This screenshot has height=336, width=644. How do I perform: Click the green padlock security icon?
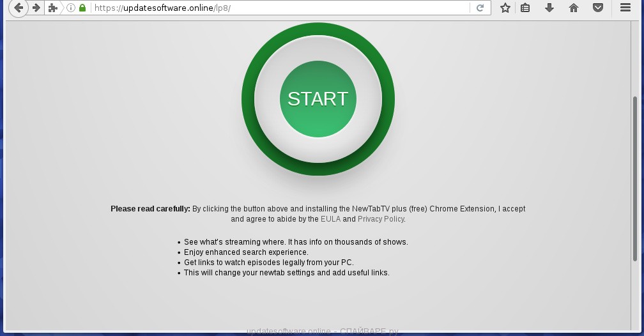click(x=82, y=8)
